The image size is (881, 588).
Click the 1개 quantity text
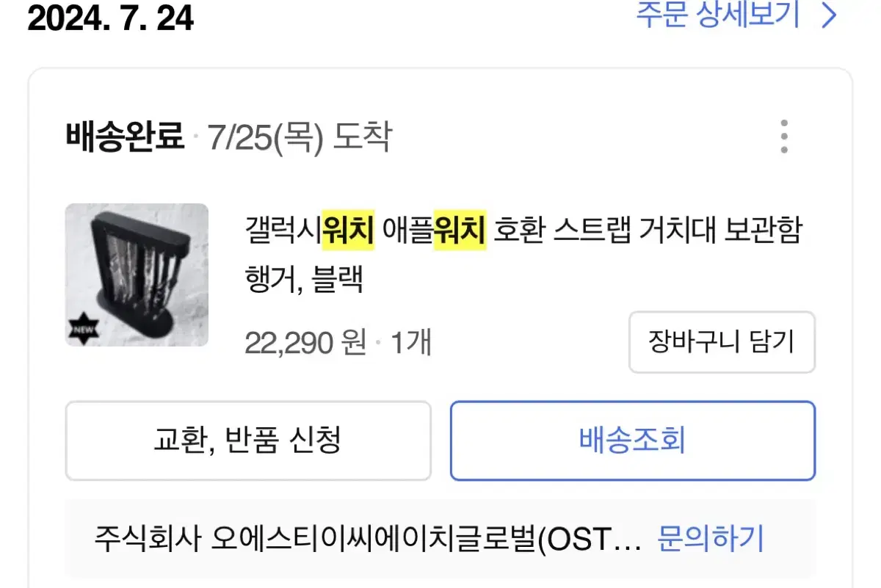tap(410, 342)
